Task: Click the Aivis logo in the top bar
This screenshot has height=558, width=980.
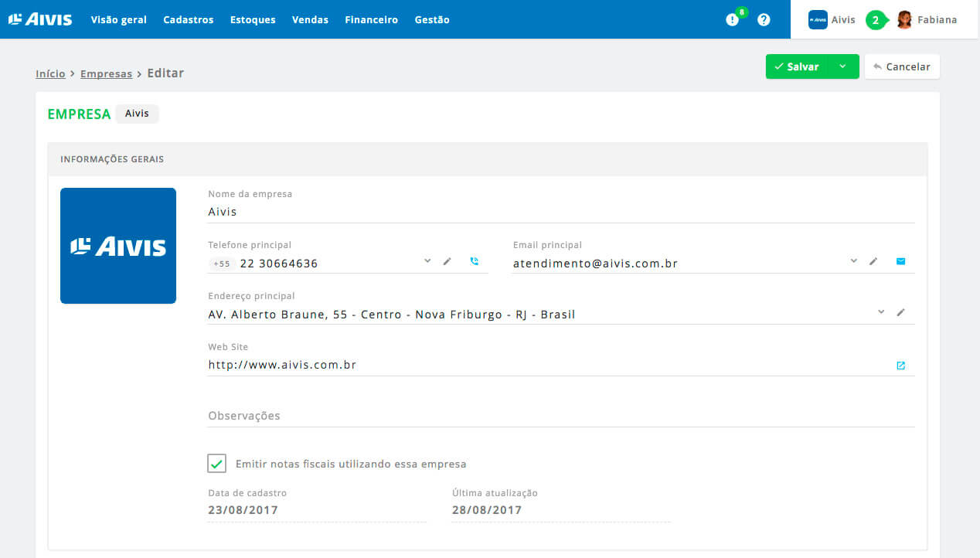Action: [40, 19]
